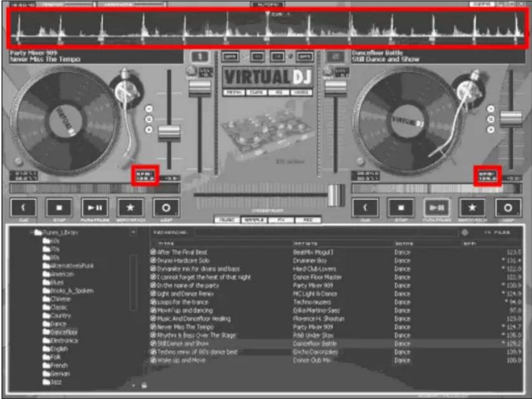Toggle Play/Pause on the left deck
The image size is (532, 399).
[95, 207]
